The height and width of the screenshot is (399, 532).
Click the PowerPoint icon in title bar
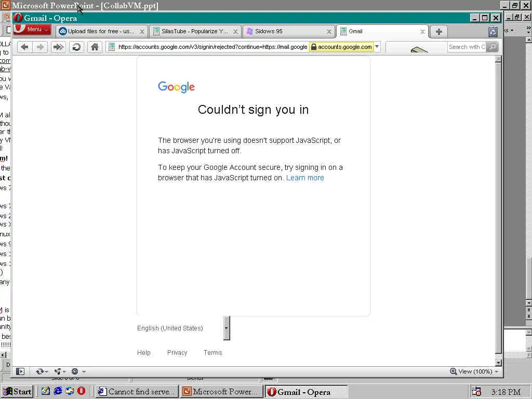coord(6,5)
